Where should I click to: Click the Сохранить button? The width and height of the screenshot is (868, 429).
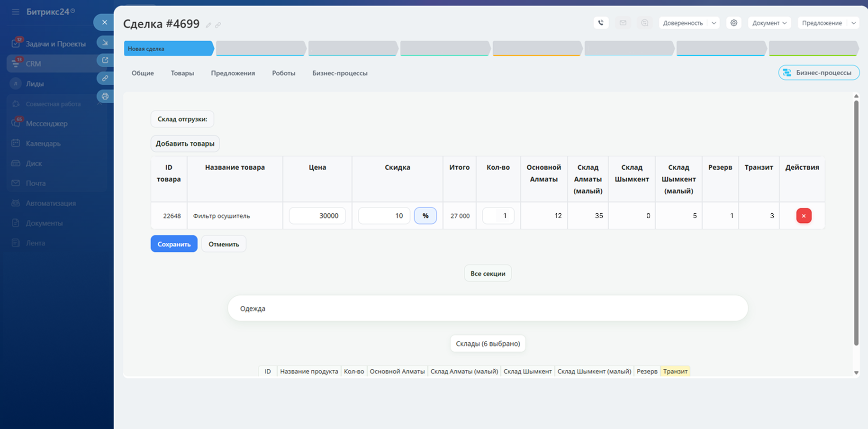174,244
